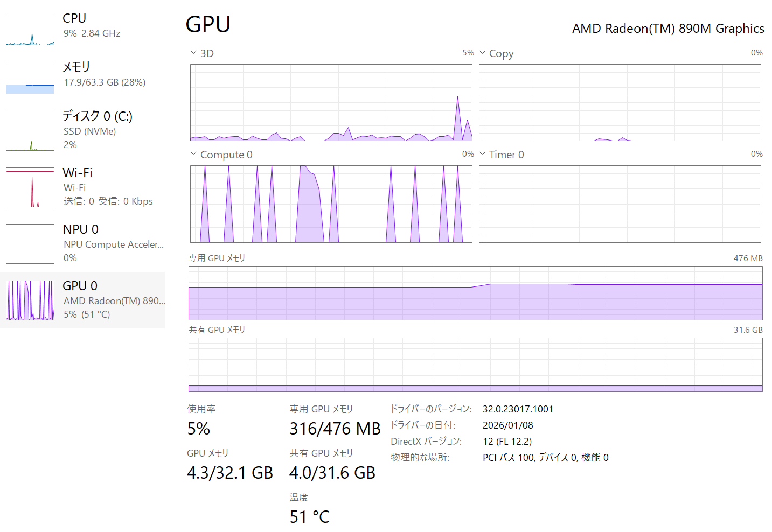The height and width of the screenshot is (532, 772).
Task: Open the 3D engine dropdown chevron
Action: click(x=193, y=53)
